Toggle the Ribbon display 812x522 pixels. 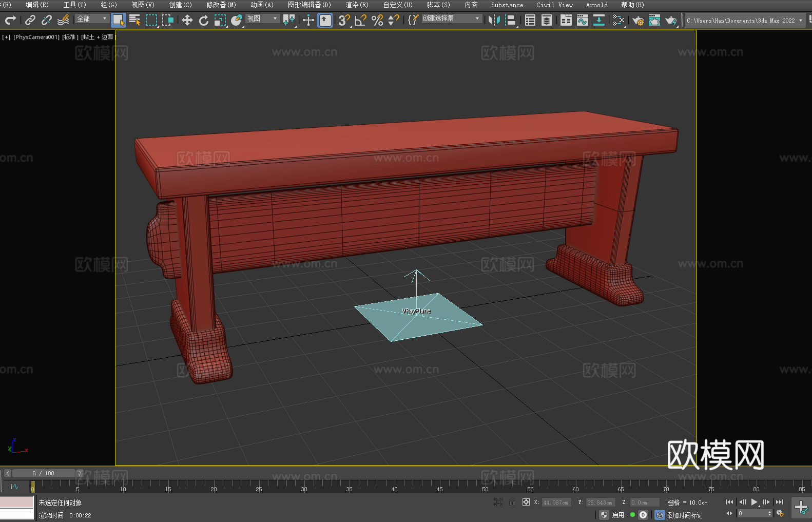[x=566, y=20]
